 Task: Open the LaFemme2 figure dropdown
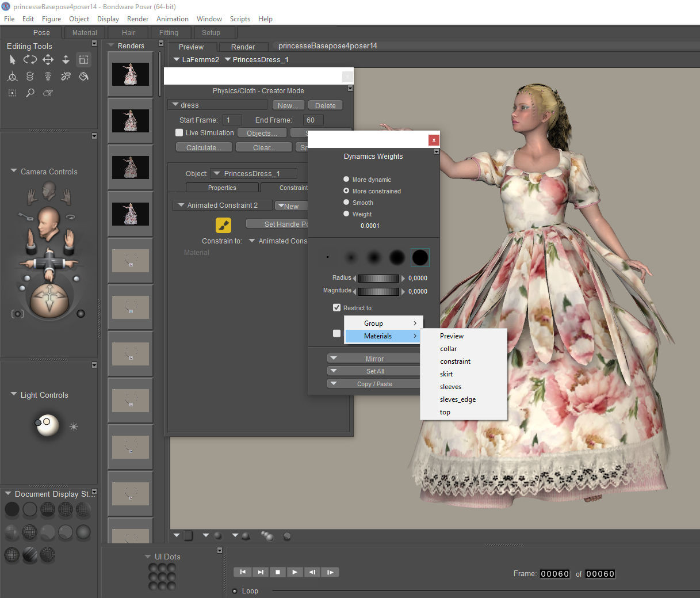tap(196, 59)
